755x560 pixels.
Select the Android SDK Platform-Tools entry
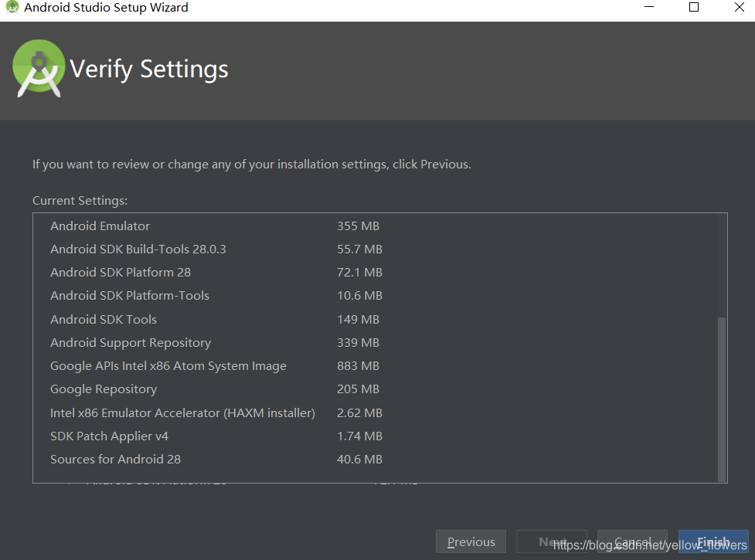pos(130,295)
